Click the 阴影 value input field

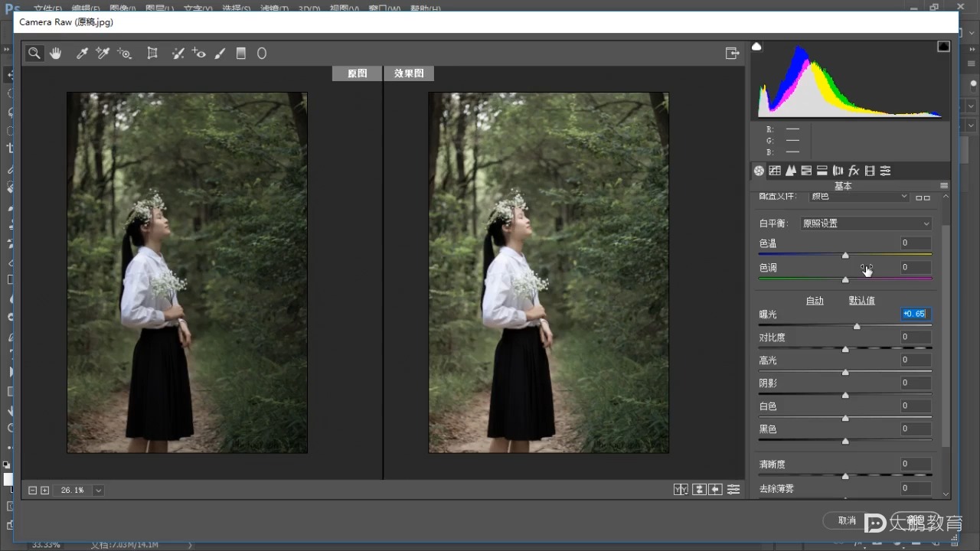916,383
